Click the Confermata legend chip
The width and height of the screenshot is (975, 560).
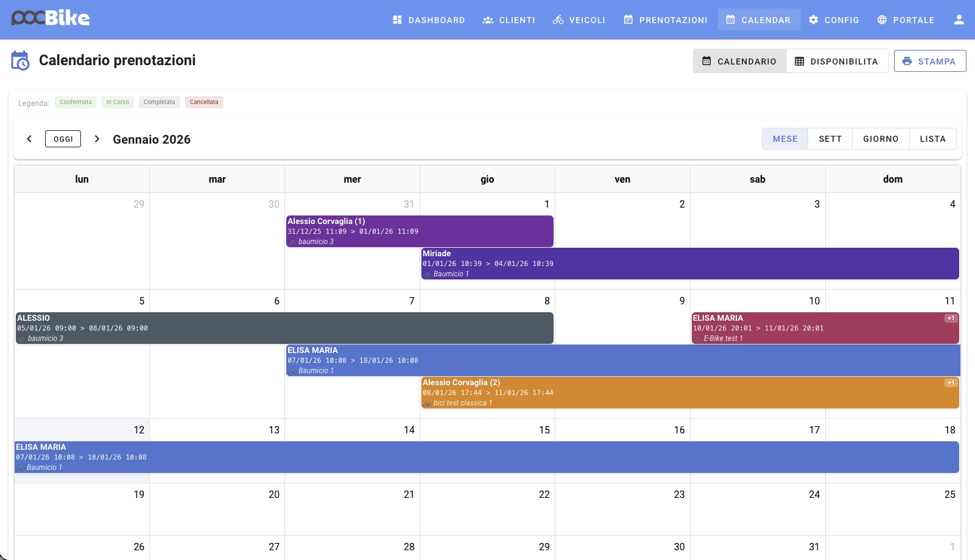76,102
